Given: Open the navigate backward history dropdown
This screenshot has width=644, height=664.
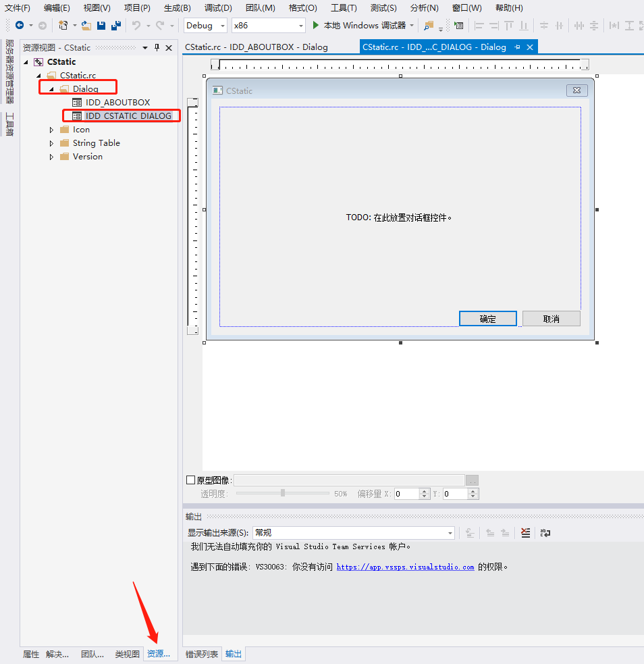Looking at the screenshot, I should 31,26.
